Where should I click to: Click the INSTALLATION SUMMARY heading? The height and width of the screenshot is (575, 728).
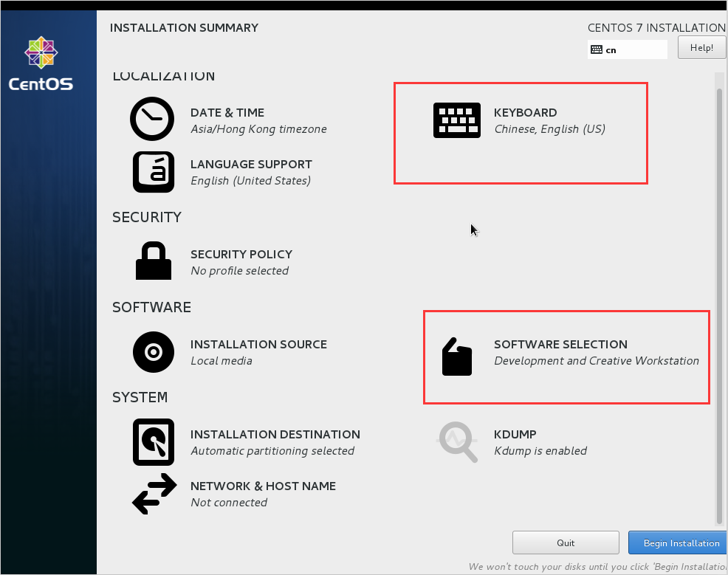coord(184,28)
